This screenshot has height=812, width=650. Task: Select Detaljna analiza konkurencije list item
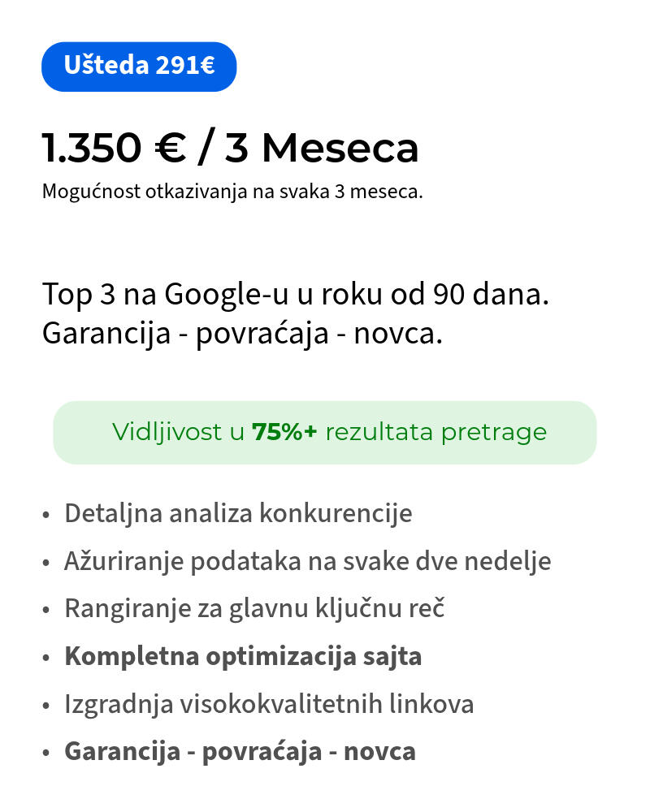[x=238, y=514]
